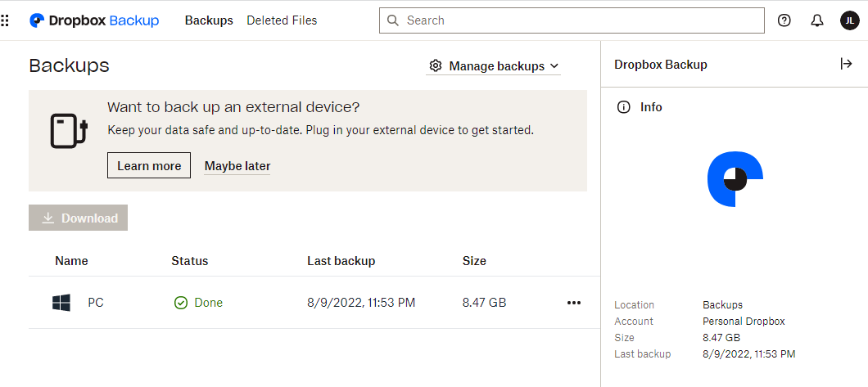This screenshot has width=868, height=387.
Task: Dismiss banner with Maybe later
Action: [x=237, y=166]
